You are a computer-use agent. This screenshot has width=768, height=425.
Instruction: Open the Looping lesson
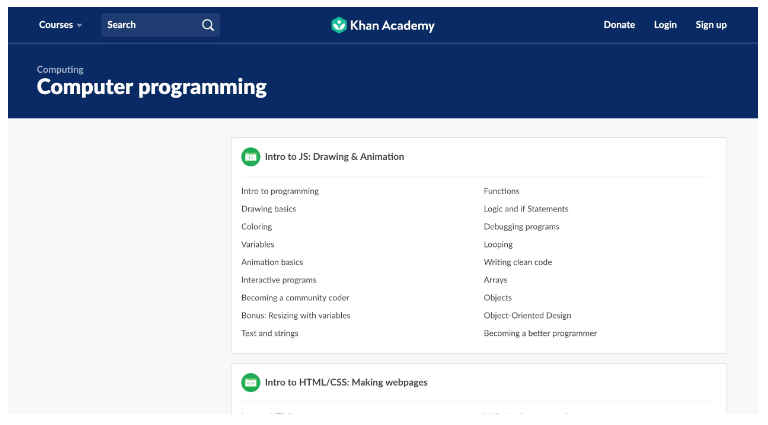(498, 244)
